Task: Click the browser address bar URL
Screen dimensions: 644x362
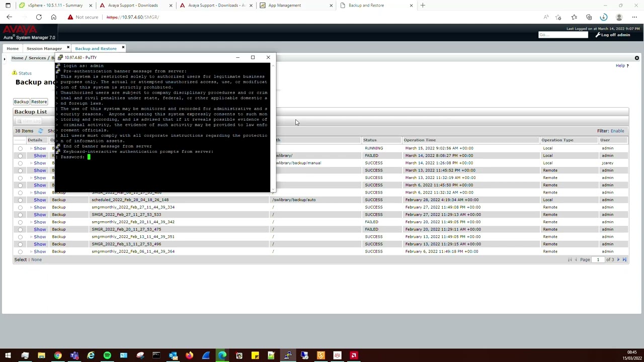Action: coord(133,17)
